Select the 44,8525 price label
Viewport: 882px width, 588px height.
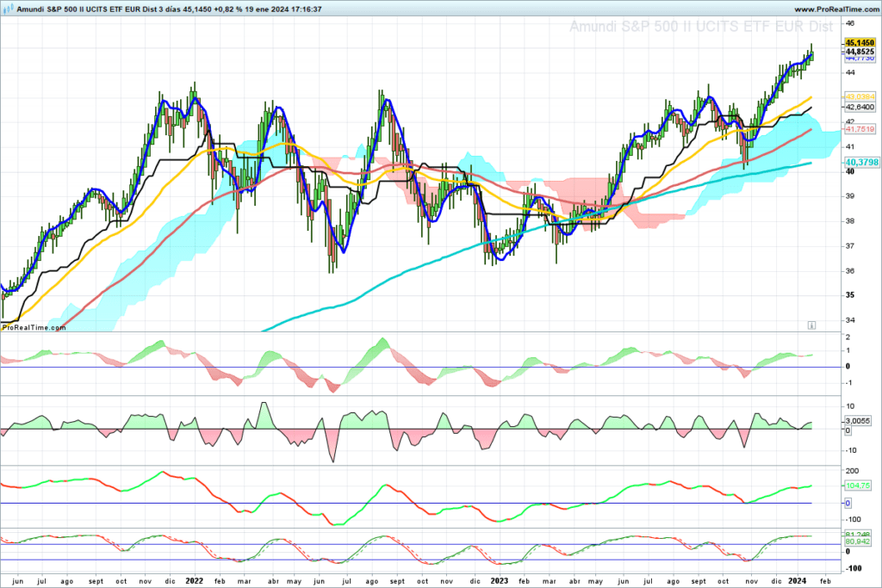click(x=860, y=51)
